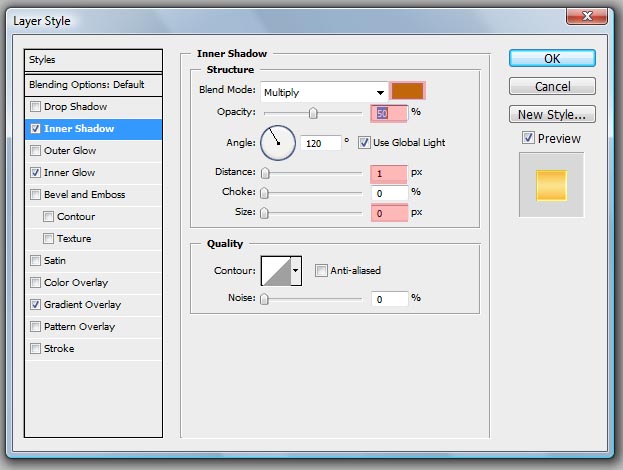
Task: Toggle the Drop Shadow checkbox
Action: tap(35, 106)
